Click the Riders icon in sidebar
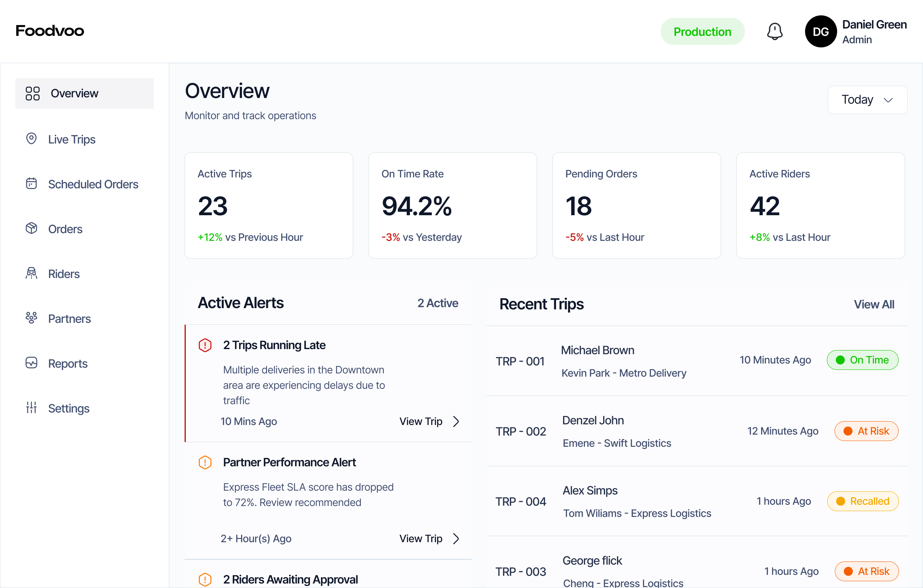 pos(31,273)
